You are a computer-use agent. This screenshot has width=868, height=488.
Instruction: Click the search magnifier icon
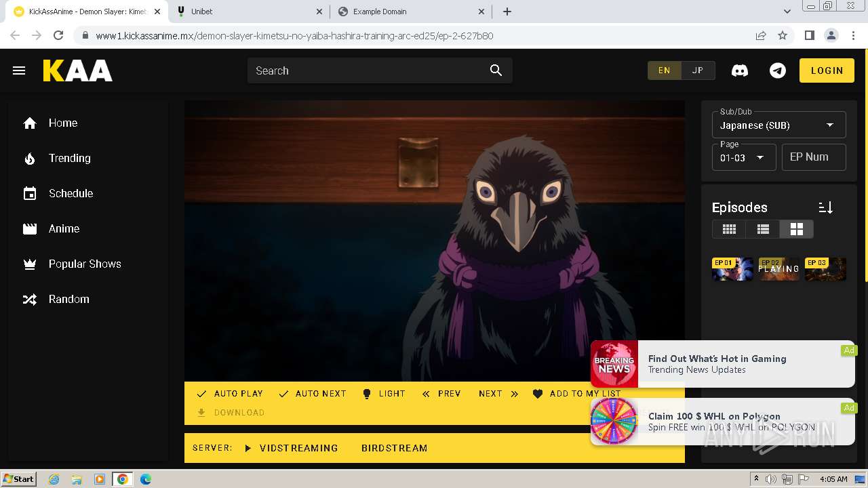point(496,70)
